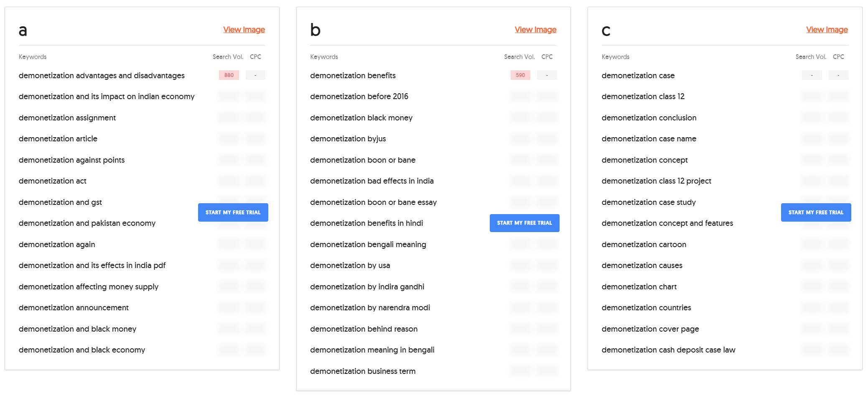The height and width of the screenshot is (396, 868).
Task: Click the 590 search volume badge
Action: [x=520, y=75]
